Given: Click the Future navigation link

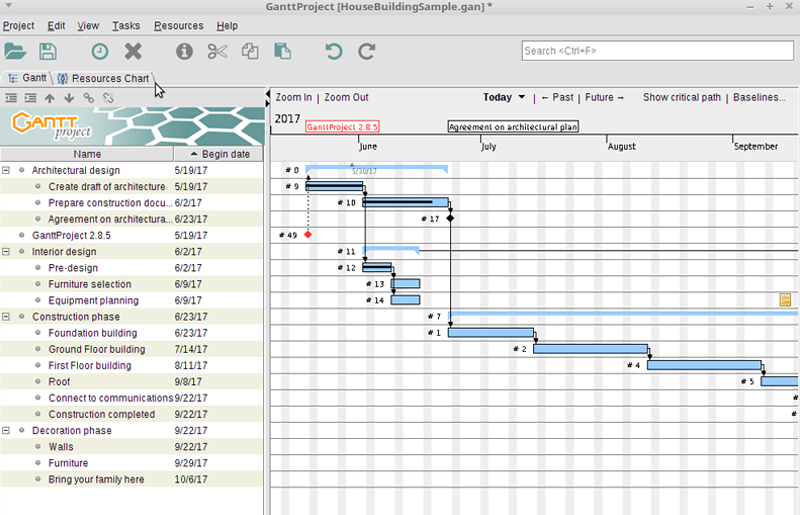Looking at the screenshot, I should (x=604, y=97).
